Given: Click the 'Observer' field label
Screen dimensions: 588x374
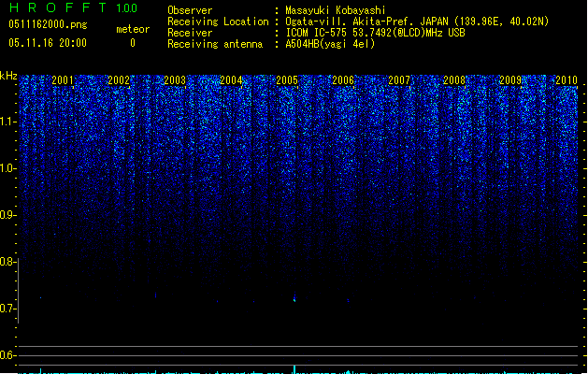Looking at the screenshot, I should coord(190,10).
